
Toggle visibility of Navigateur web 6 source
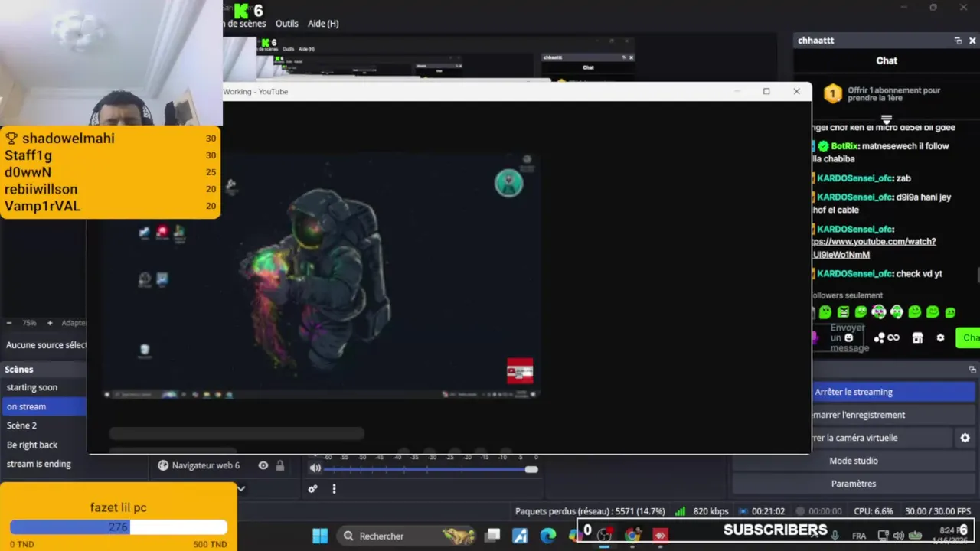click(x=263, y=465)
